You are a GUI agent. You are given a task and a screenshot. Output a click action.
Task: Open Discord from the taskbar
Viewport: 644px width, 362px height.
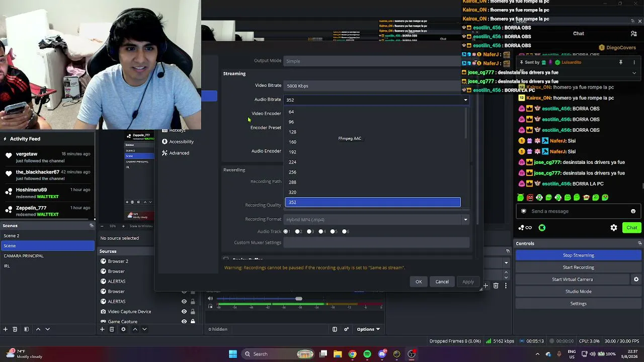(x=382, y=354)
